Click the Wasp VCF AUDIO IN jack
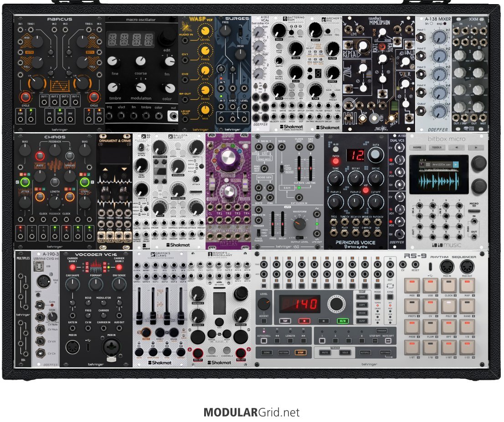Screen dimensions: 504x422 coord(185,41)
